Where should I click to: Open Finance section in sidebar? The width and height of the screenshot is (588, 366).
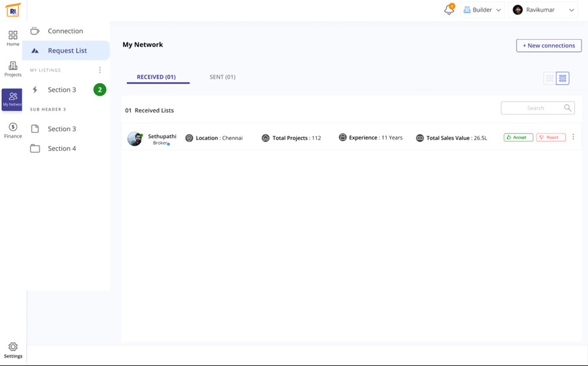pyautogui.click(x=13, y=130)
